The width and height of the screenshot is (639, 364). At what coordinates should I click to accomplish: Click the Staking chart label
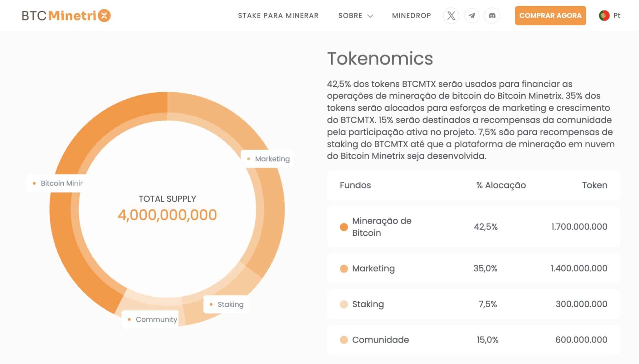point(227,304)
